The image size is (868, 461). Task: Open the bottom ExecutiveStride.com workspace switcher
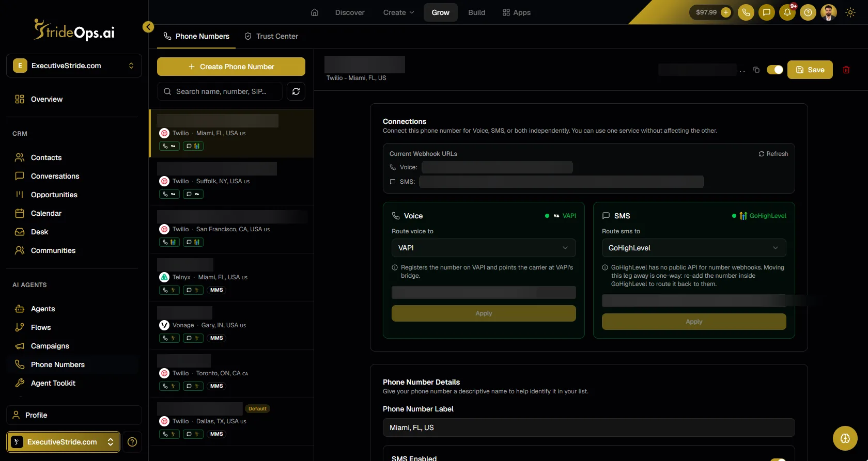coord(63,442)
